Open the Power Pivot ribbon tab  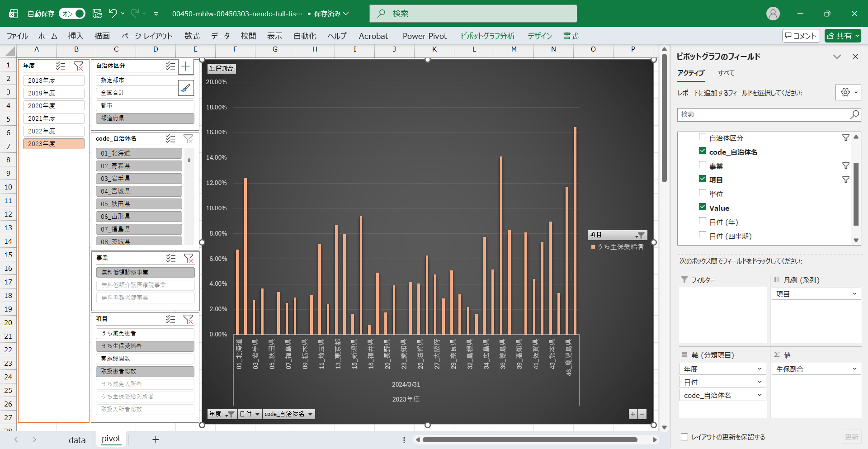click(424, 36)
